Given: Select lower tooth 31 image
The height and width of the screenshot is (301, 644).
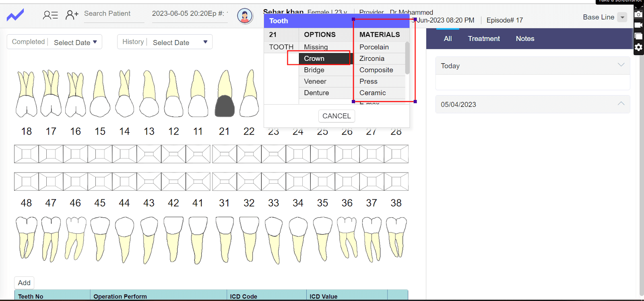Looking at the screenshot, I should pyautogui.click(x=225, y=240).
